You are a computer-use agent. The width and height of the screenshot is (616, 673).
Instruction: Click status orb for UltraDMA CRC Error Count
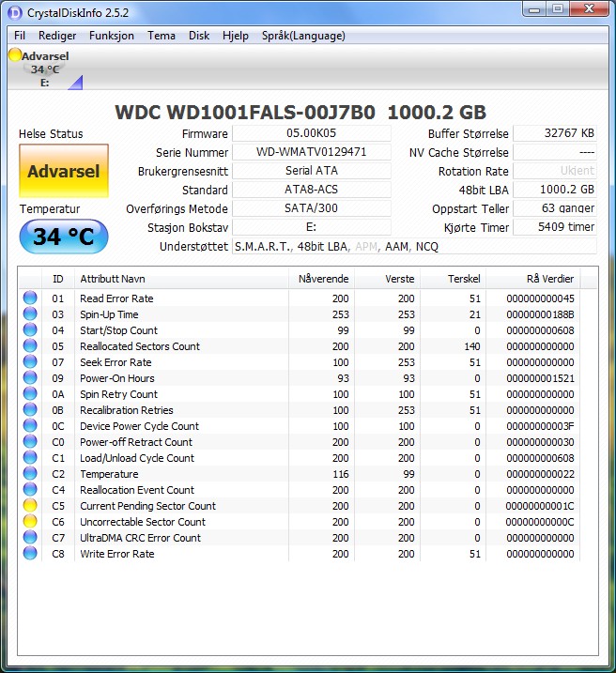(x=30, y=538)
